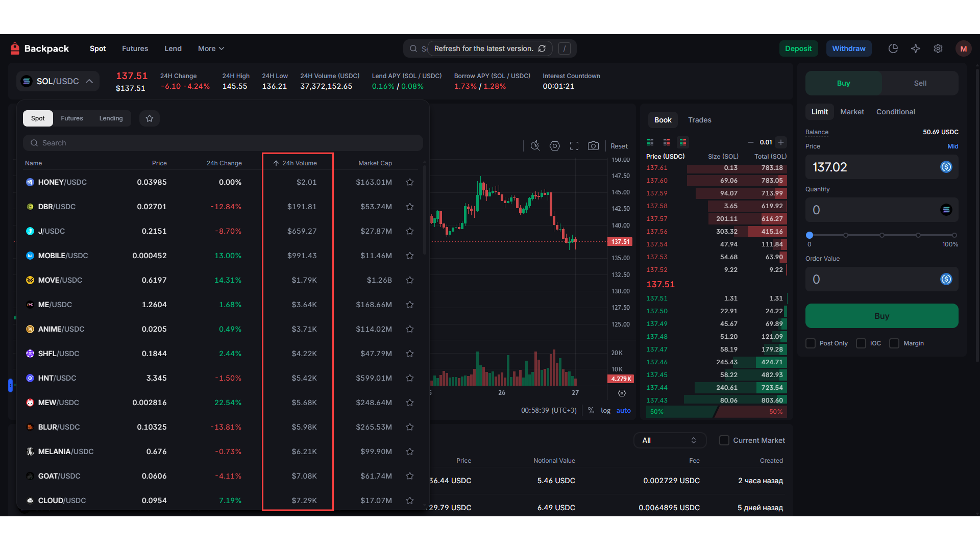Click SOL icon in Quantity field
The image size is (980, 551).
point(946,210)
